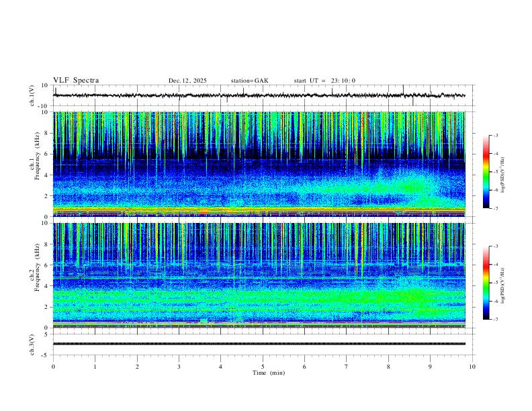Click time axis tick label "3"
Screen dimensions: 532x411
tap(179, 367)
